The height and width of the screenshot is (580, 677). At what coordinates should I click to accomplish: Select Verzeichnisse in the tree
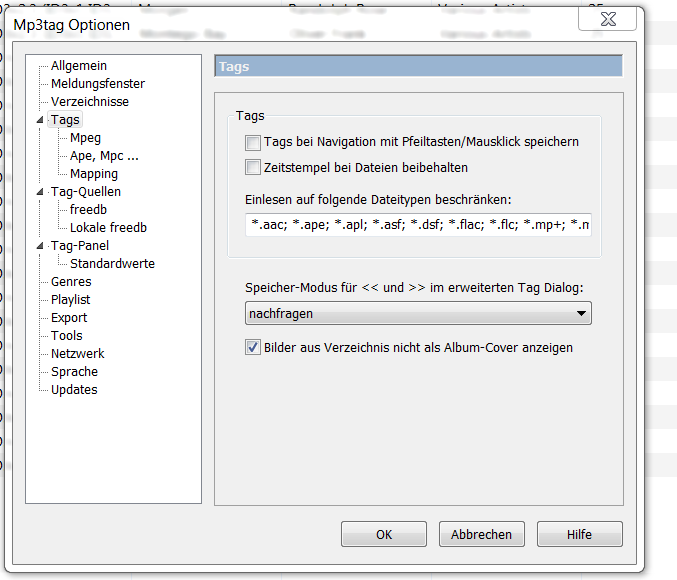pyautogui.click(x=90, y=102)
